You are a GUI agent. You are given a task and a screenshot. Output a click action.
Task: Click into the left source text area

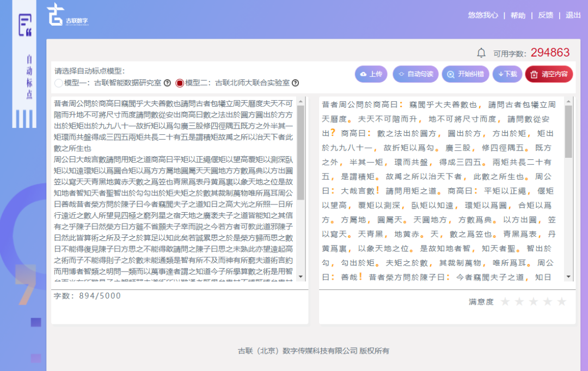click(x=174, y=190)
